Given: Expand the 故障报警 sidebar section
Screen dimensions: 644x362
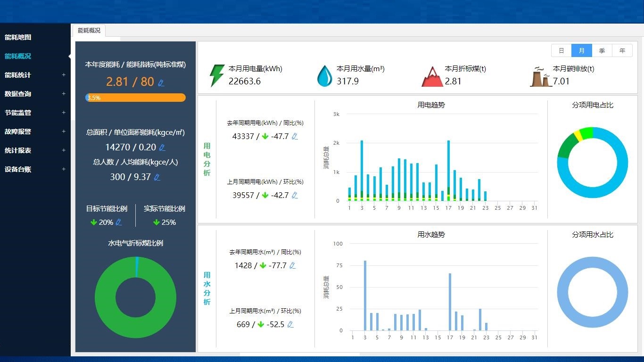Looking at the screenshot, I should [x=33, y=132].
